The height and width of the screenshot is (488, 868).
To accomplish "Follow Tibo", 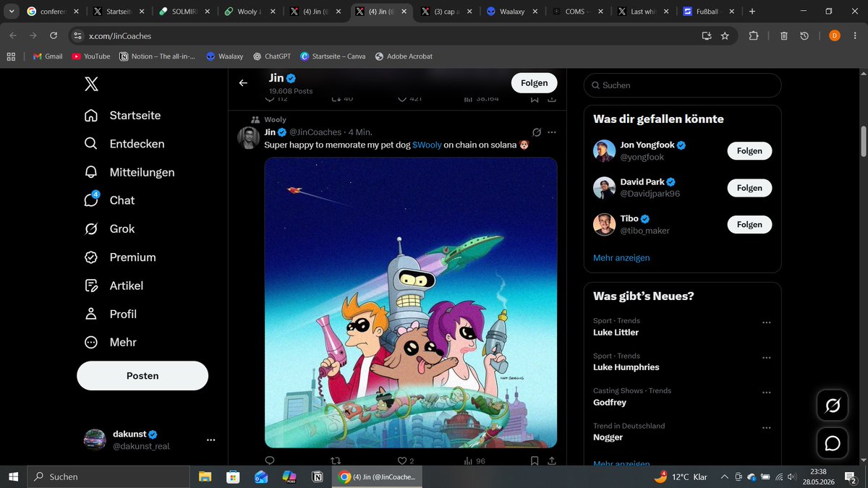I will 749,224.
